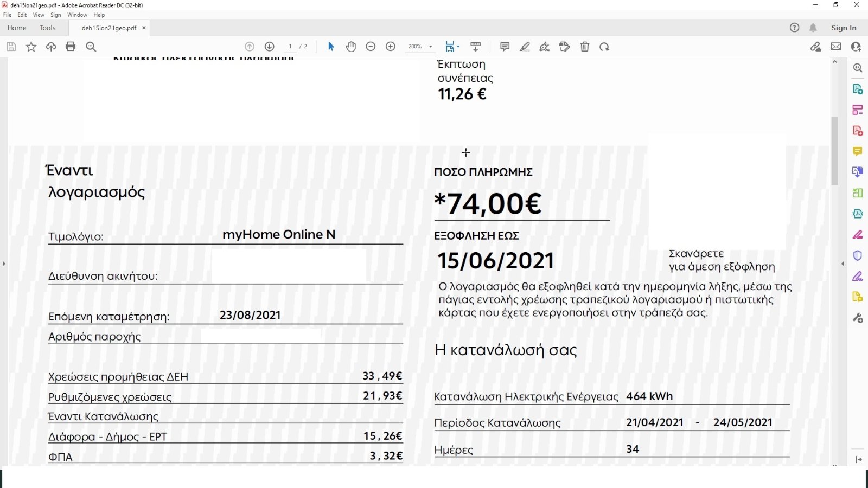868x488 pixels.
Task: Open the find text magnifier icon
Action: (x=91, y=47)
